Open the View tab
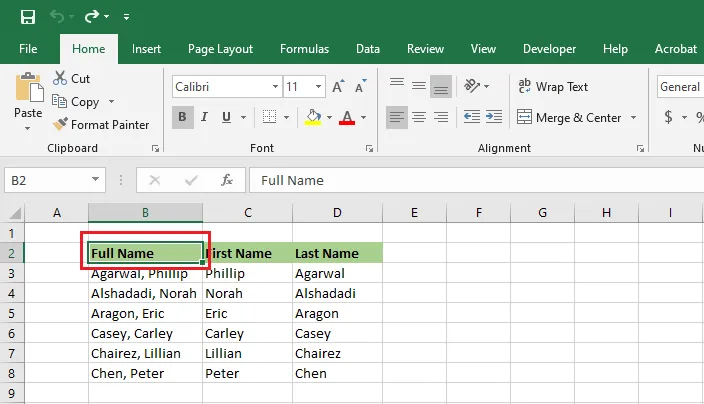 (483, 48)
